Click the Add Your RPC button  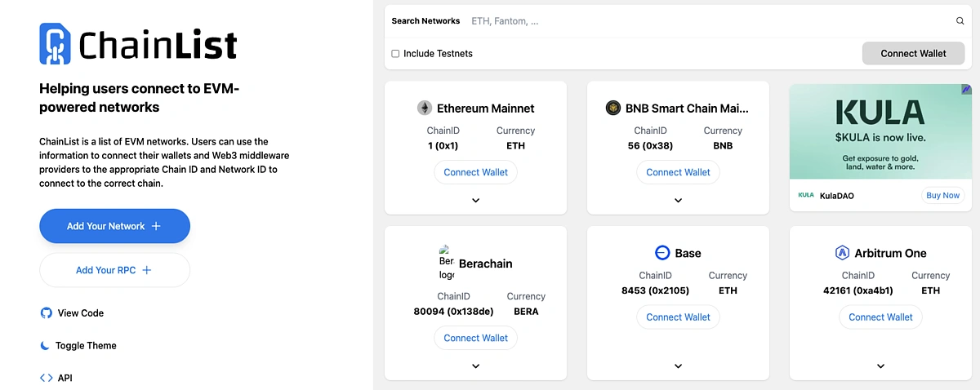[x=114, y=270]
